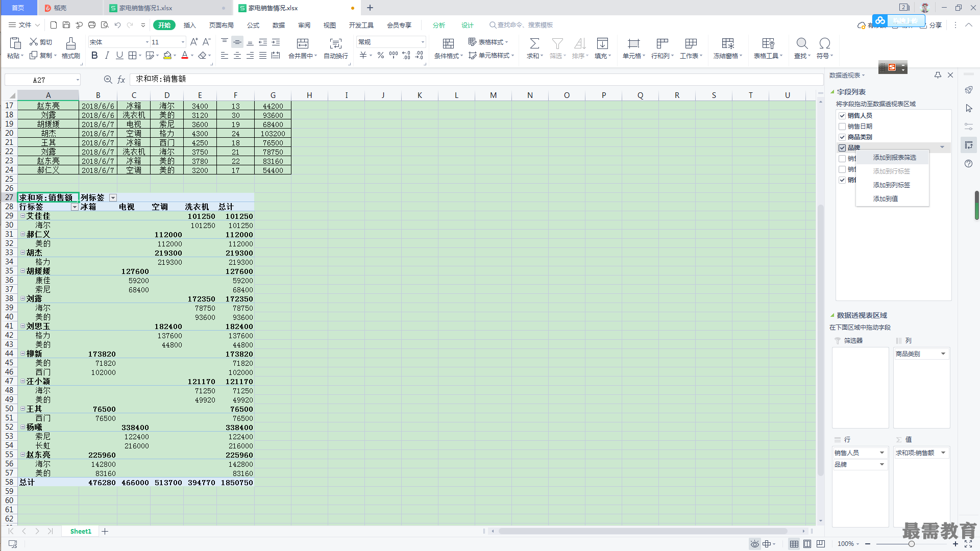Check the 销售日期 field checkbox
The image size is (980, 551).
pos(842,127)
